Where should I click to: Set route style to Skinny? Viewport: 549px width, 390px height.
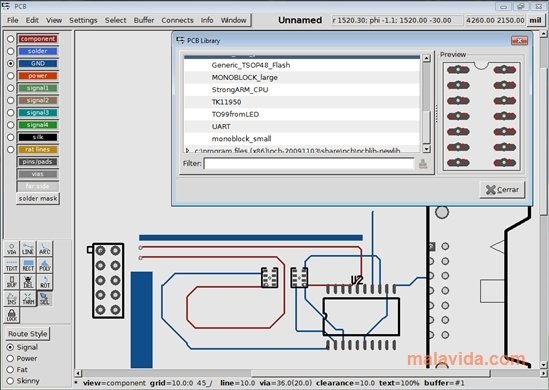[10, 381]
